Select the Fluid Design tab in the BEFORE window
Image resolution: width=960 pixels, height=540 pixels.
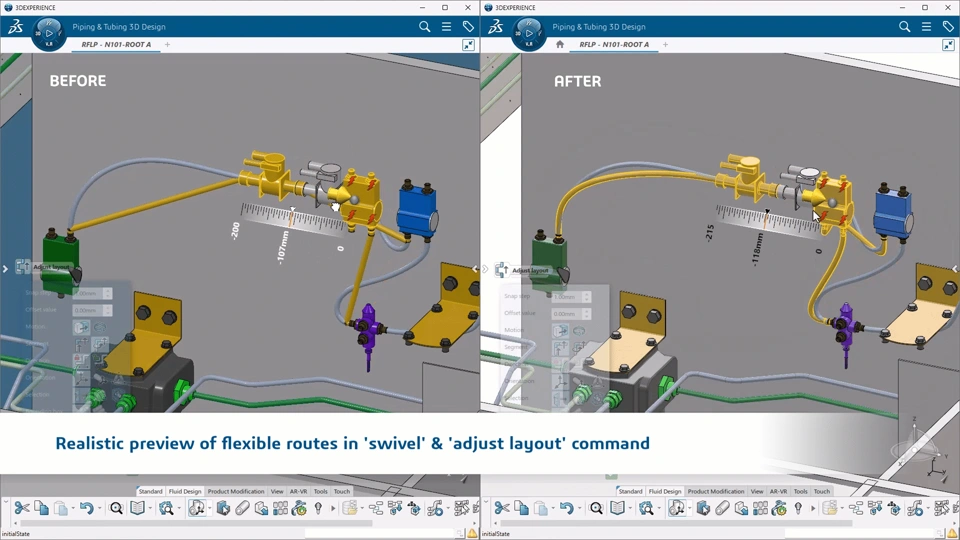click(x=185, y=491)
